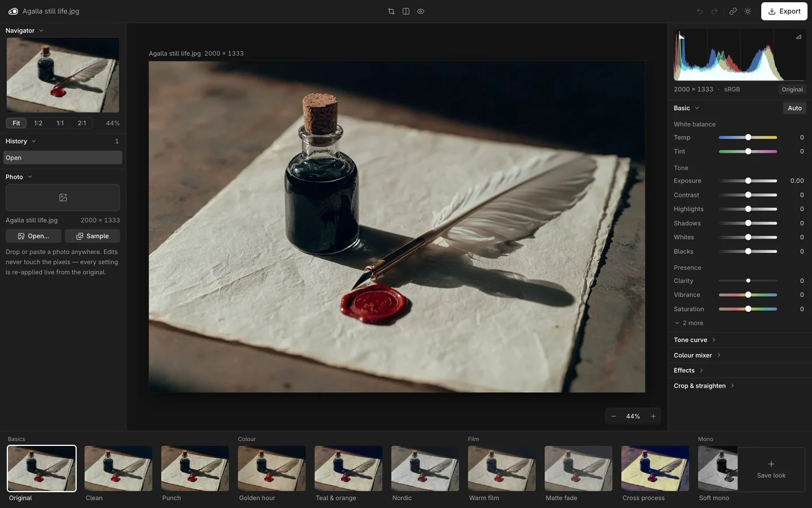The height and width of the screenshot is (508, 812).
Task: Toggle light/dark theme sun icon
Action: 748,11
